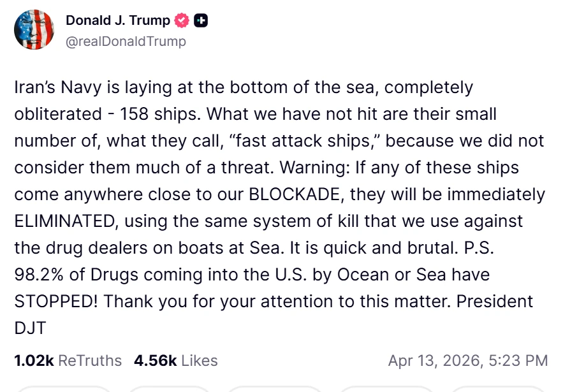The image size is (563, 392).
Task: Click the second action button below the post
Action: (x=169, y=389)
